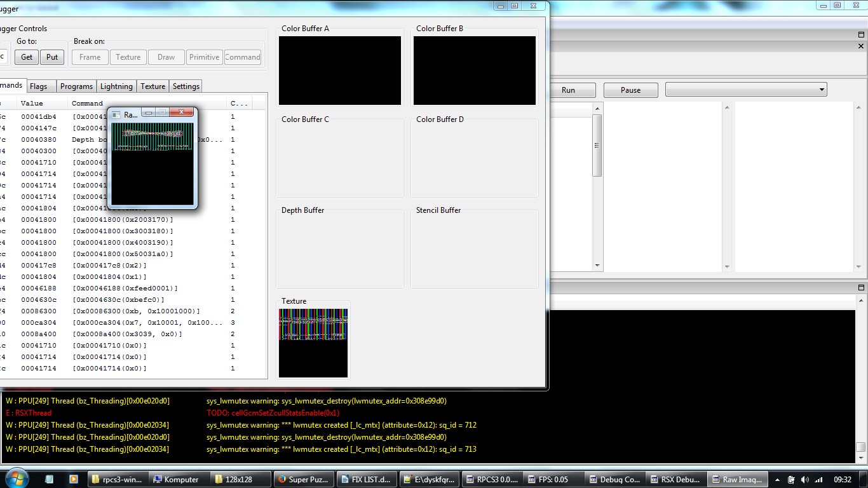Close the docked debugger panel
This screenshot has width=868, height=488.
tap(861, 46)
